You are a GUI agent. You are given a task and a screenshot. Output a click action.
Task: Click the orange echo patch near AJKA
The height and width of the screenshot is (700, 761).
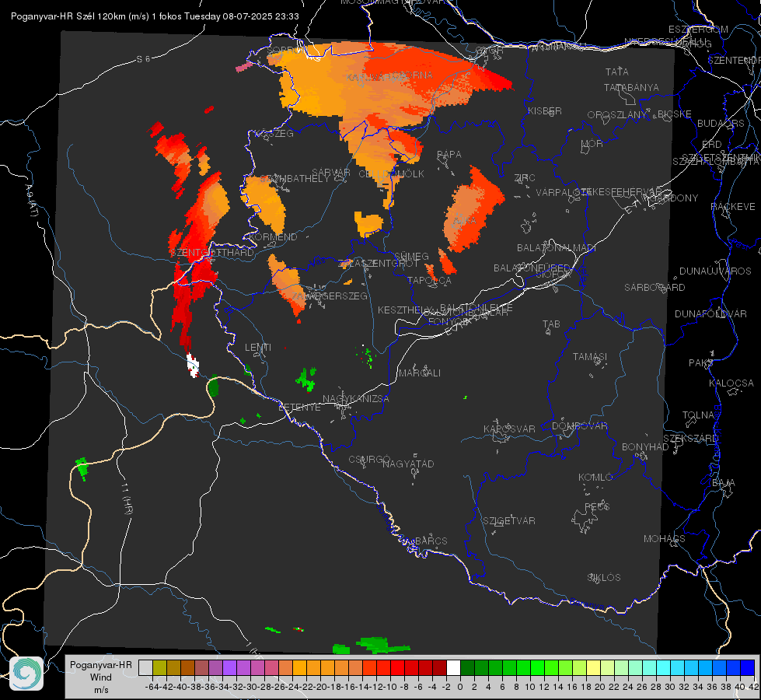point(473,209)
